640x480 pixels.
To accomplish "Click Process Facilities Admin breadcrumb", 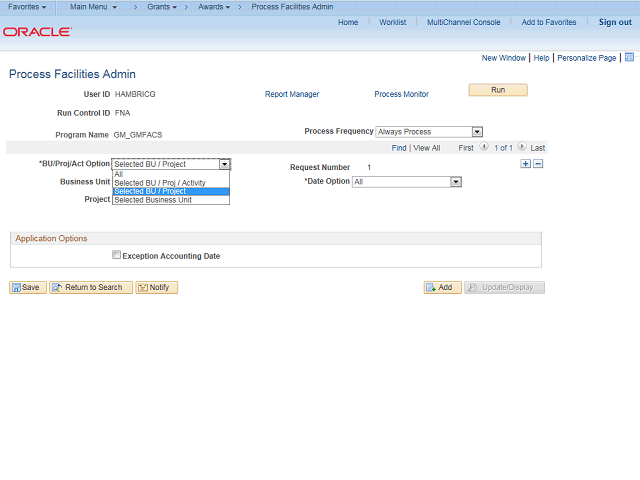I will pyautogui.click(x=292, y=7).
